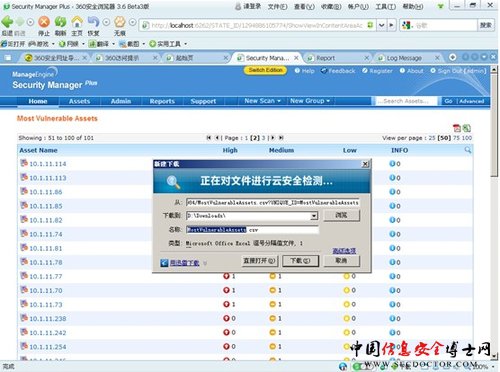Sort by the Asset Name column header

click(38, 150)
